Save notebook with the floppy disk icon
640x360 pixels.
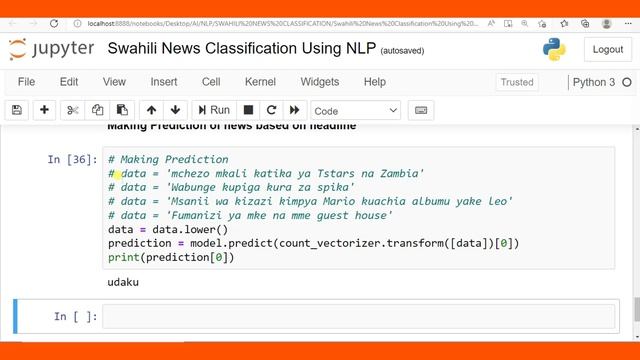(17, 110)
